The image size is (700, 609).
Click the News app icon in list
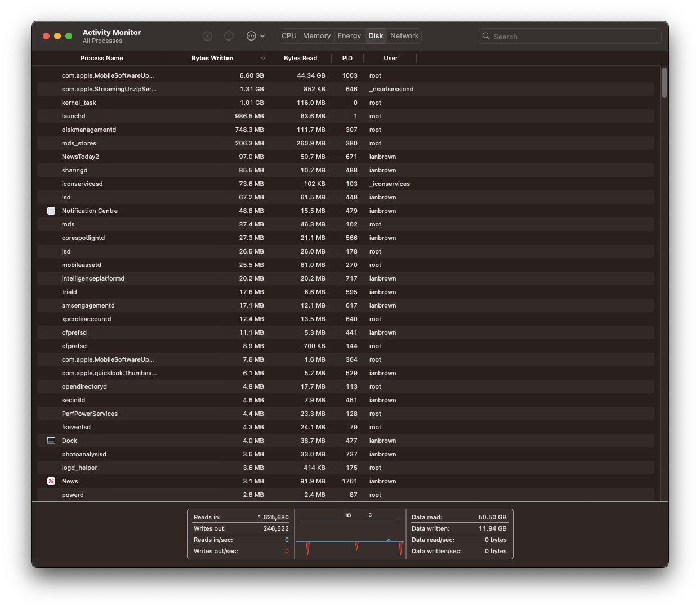point(51,481)
